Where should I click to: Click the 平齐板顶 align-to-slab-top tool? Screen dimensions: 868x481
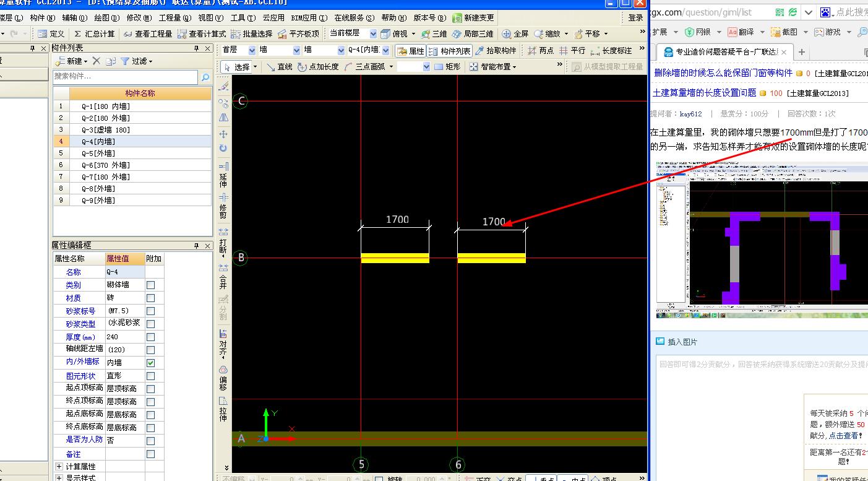pyautogui.click(x=298, y=33)
